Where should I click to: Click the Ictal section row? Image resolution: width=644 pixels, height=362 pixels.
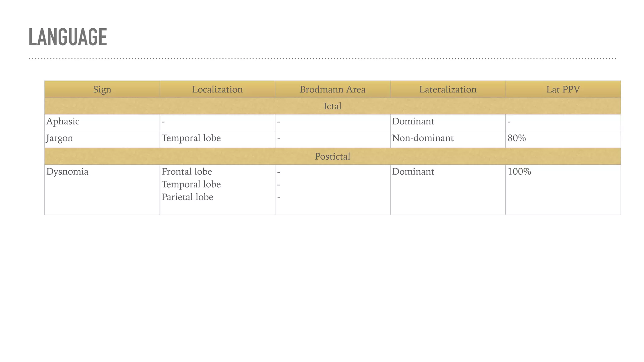332,106
